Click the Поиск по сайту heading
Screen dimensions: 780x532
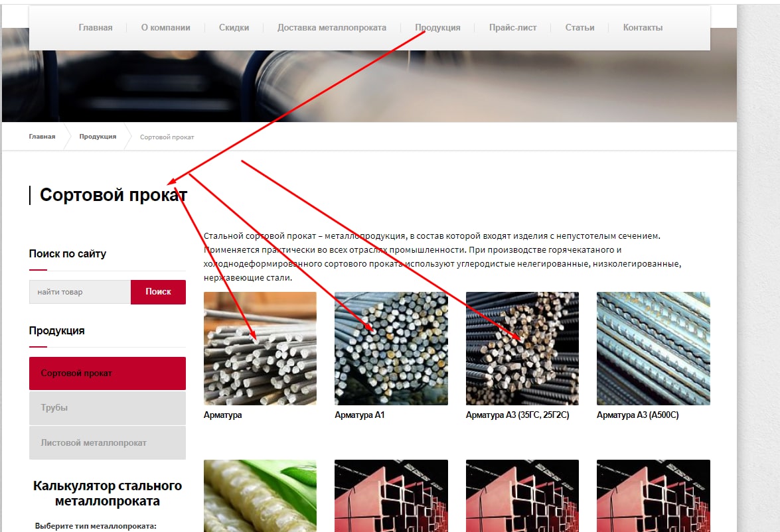[68, 254]
